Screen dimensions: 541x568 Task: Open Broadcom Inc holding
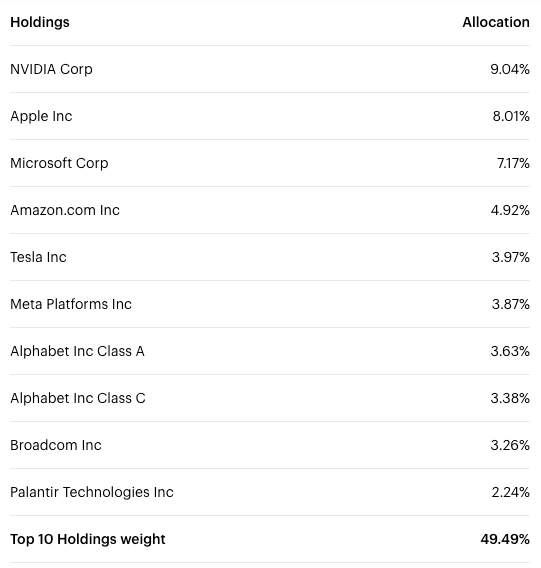click(56, 445)
